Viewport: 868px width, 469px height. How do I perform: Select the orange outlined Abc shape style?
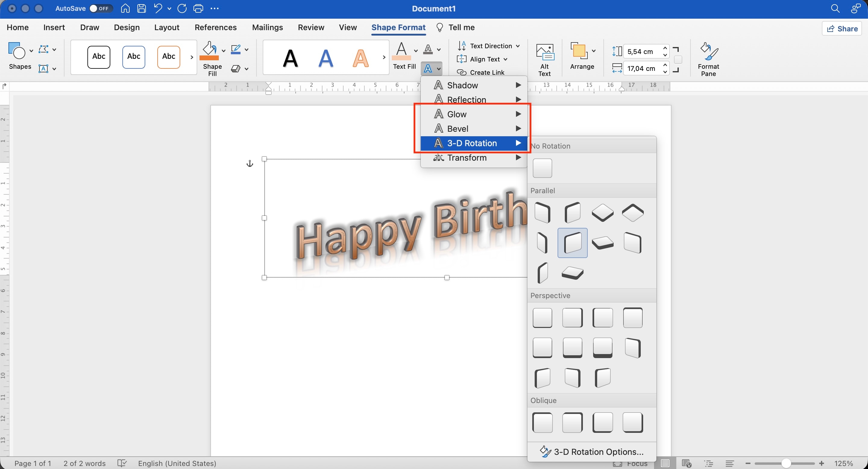[168, 57]
